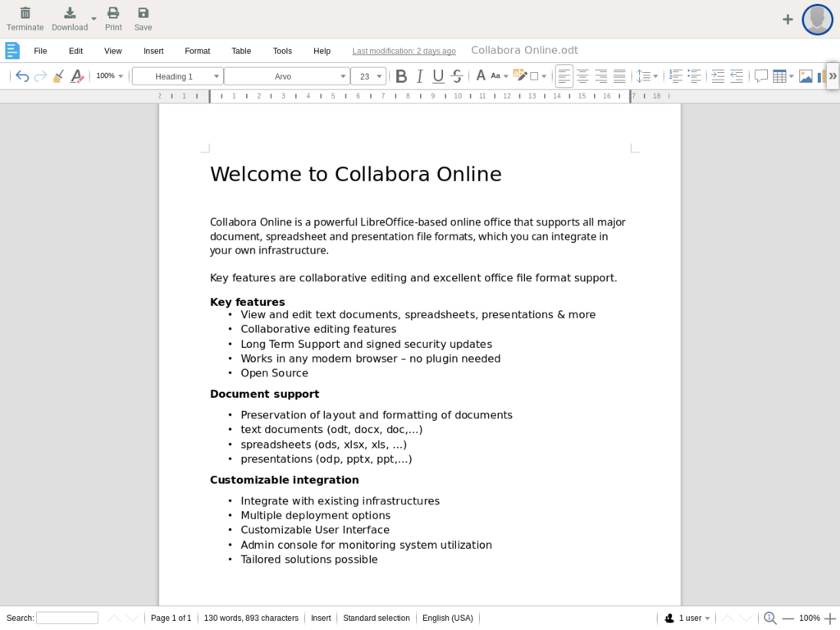The width and height of the screenshot is (840, 630).
Task: Clear direct formatting with the Az icon
Action: [x=77, y=75]
